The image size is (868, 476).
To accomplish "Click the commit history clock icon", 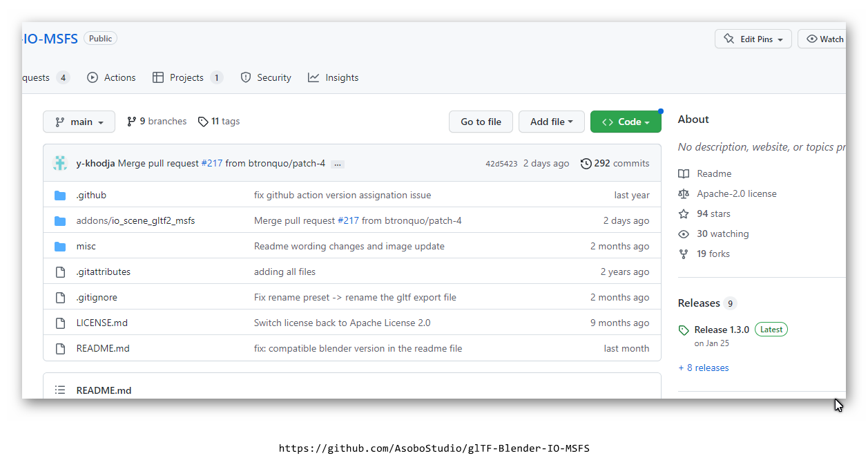I will pyautogui.click(x=586, y=164).
